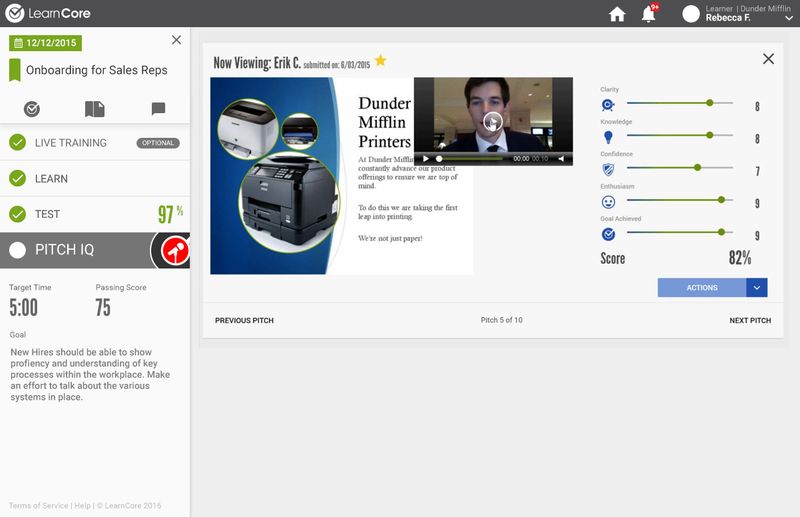Adjust the Confidence slider handle

[x=697, y=167]
